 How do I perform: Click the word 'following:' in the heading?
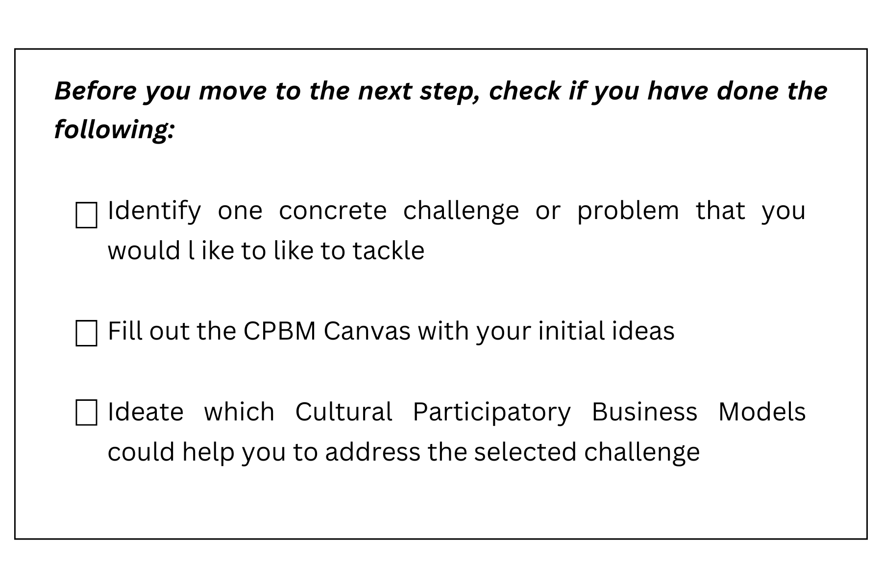[114, 130]
